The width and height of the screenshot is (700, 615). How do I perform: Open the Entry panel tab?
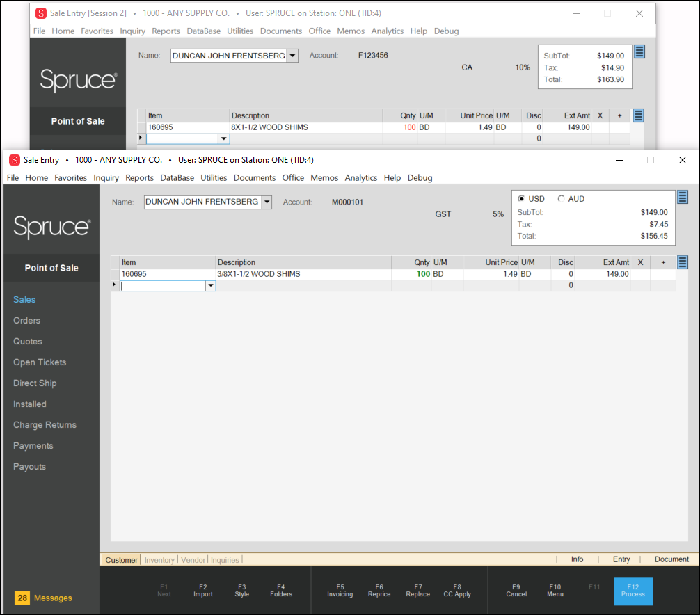[x=621, y=559]
